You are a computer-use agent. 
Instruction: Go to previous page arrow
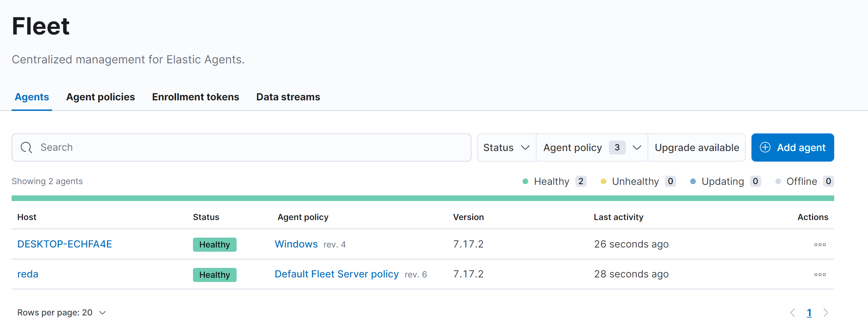click(x=793, y=313)
